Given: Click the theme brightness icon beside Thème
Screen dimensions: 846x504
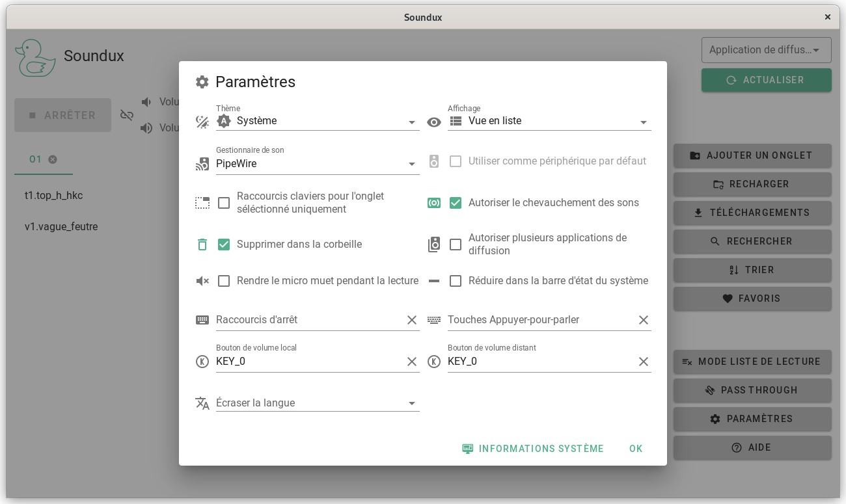Looking at the screenshot, I should (x=202, y=122).
